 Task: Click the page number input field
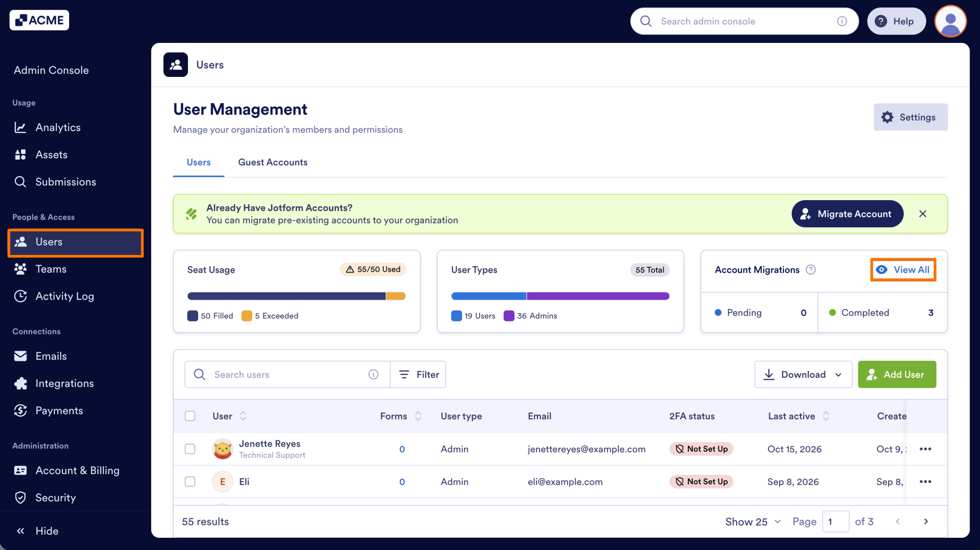pyautogui.click(x=836, y=521)
